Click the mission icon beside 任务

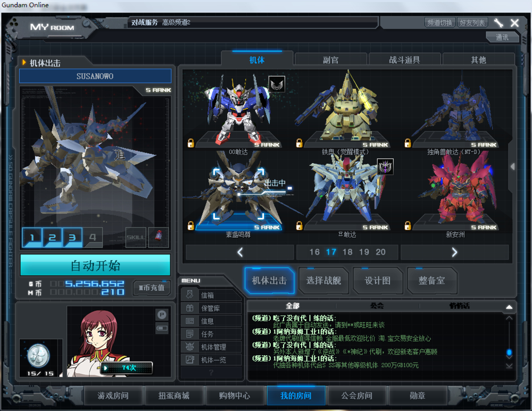coord(190,334)
